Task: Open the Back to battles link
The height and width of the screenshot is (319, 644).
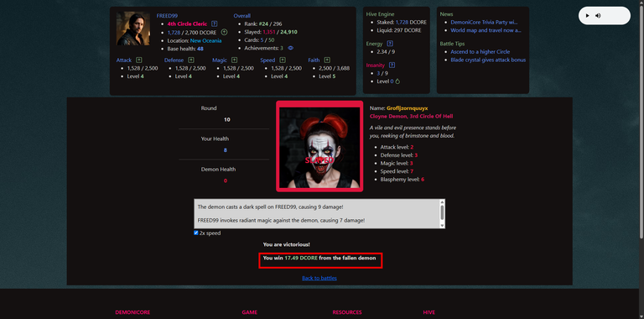Action: click(x=319, y=279)
